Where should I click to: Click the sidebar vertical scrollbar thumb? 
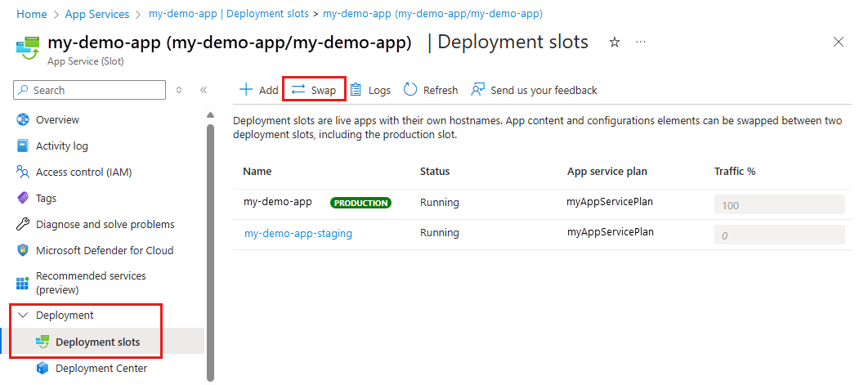(x=210, y=252)
